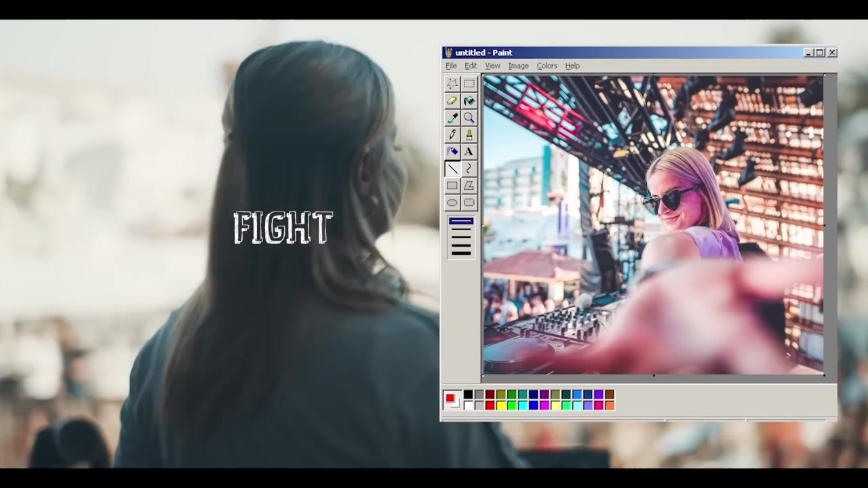Click the foreground/background color indicator box
The width and height of the screenshot is (868, 488).
click(x=452, y=400)
